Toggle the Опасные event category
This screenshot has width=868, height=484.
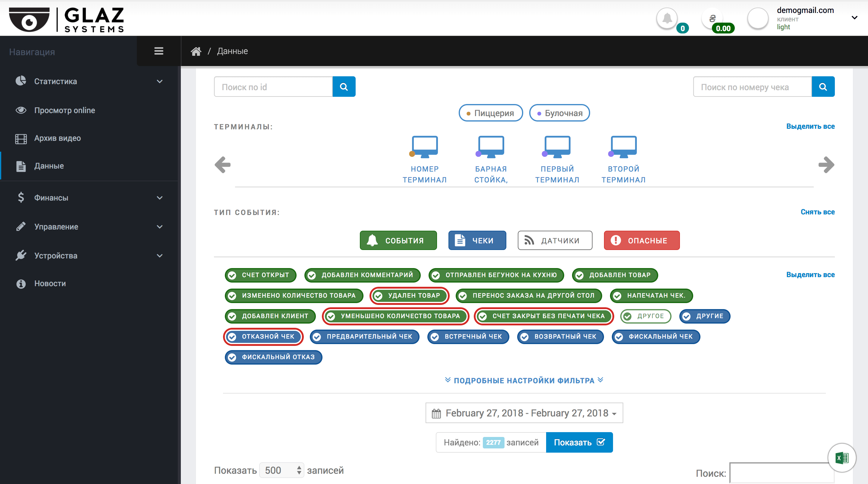coord(642,240)
